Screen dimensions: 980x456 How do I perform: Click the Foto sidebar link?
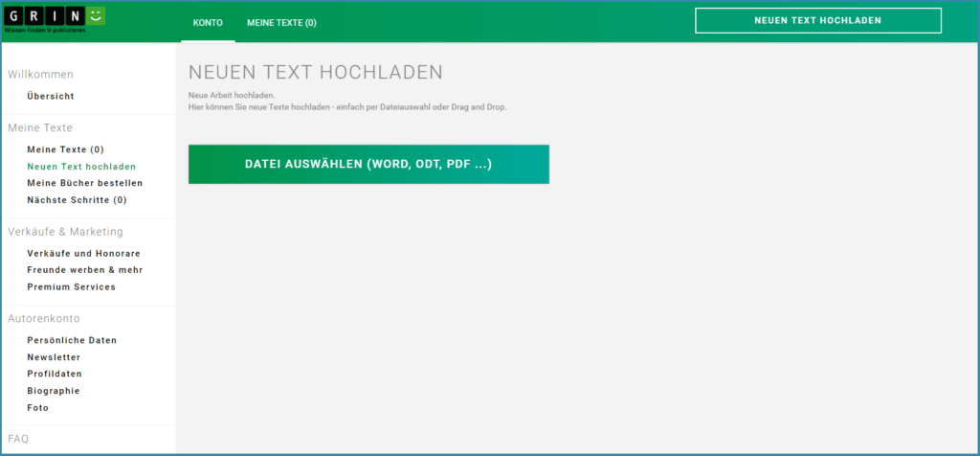coord(38,408)
